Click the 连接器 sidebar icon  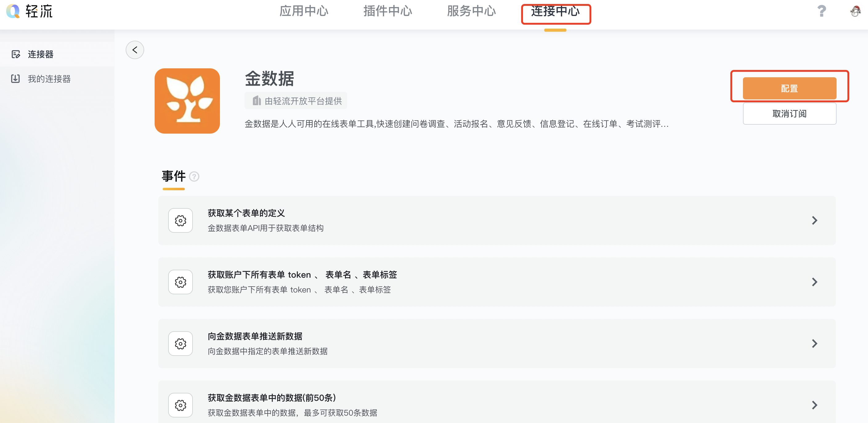[15, 54]
